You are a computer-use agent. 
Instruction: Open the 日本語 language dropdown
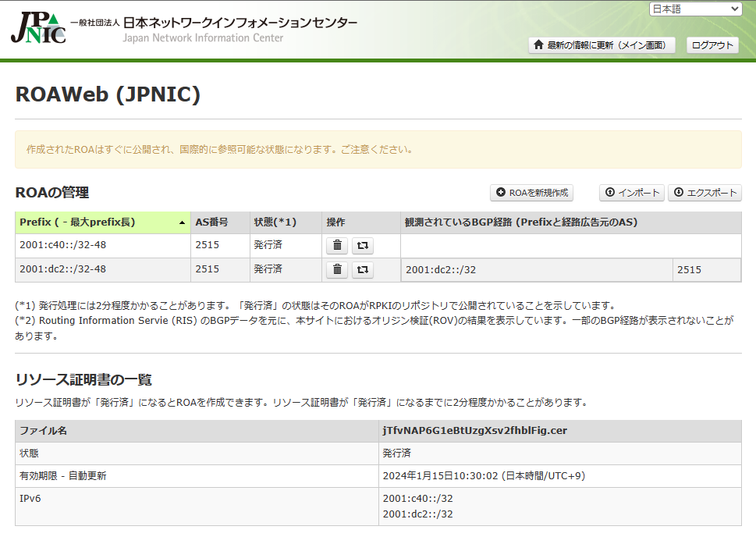(695, 9)
